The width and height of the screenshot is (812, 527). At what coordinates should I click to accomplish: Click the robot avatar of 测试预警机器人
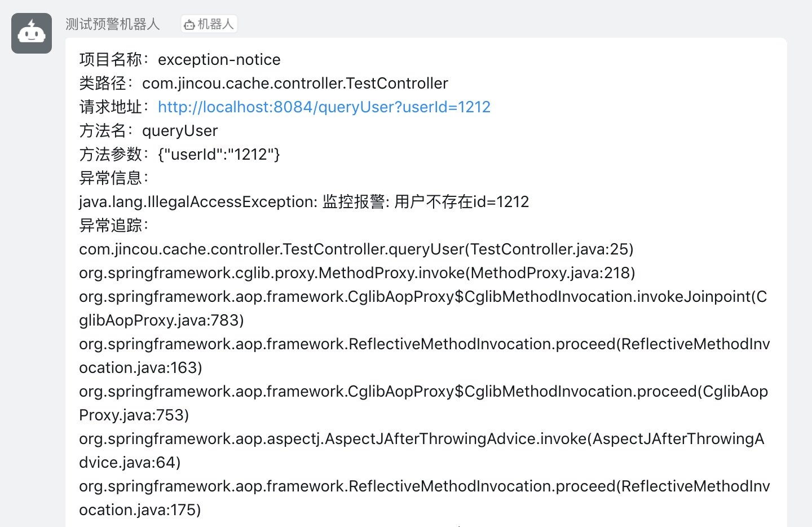pyautogui.click(x=32, y=33)
